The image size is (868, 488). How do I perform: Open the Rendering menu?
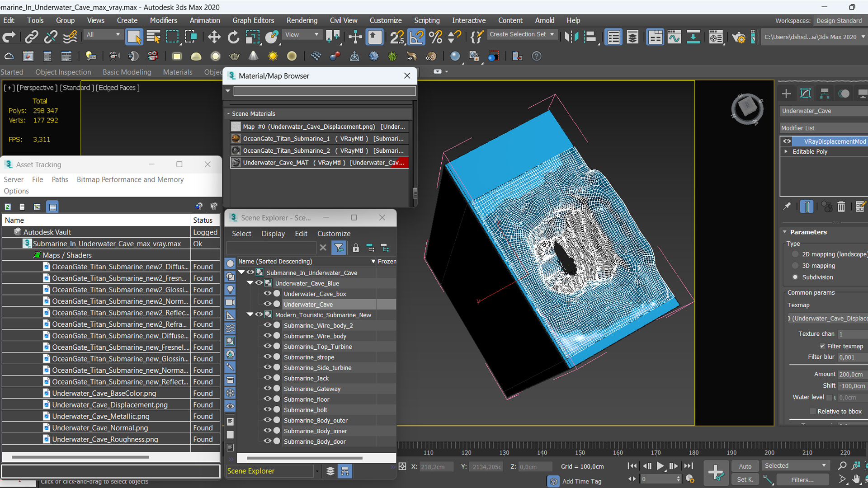point(302,20)
